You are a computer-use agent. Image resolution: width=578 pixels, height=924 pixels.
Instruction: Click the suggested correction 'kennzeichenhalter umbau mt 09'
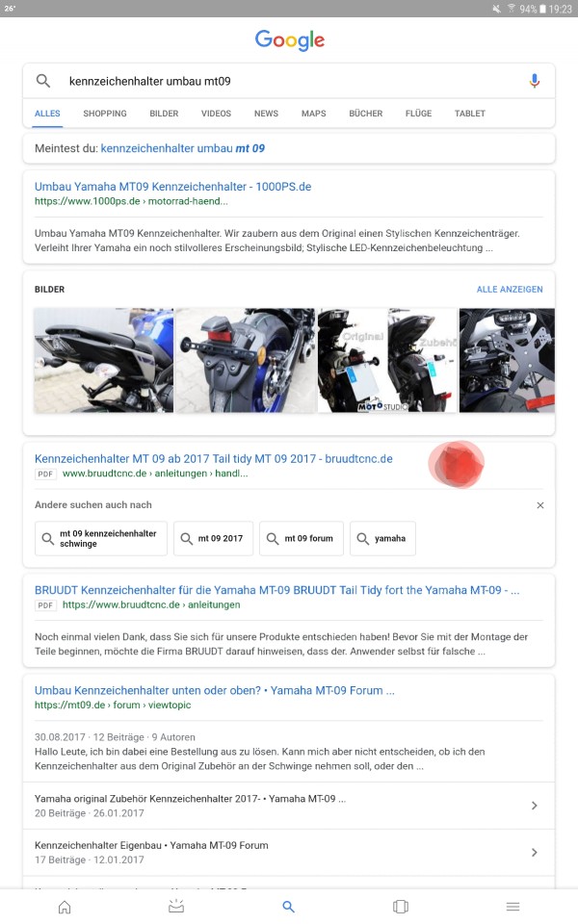click(x=183, y=148)
